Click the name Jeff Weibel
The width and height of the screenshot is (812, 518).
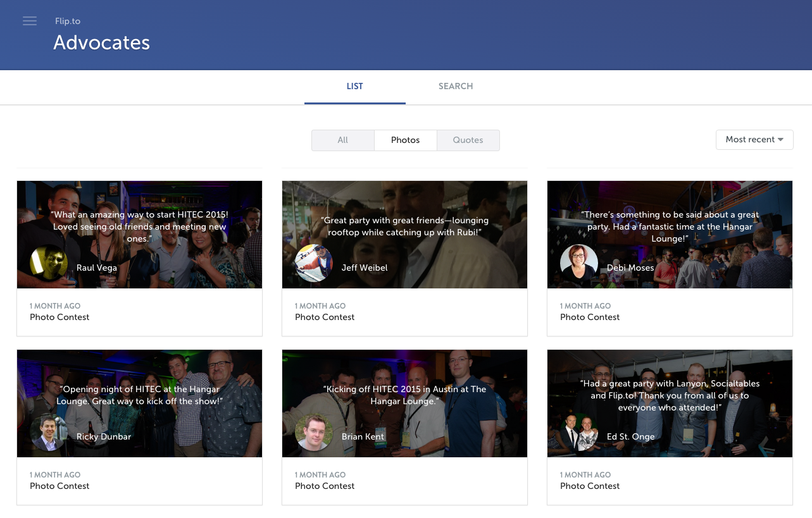pyautogui.click(x=365, y=268)
